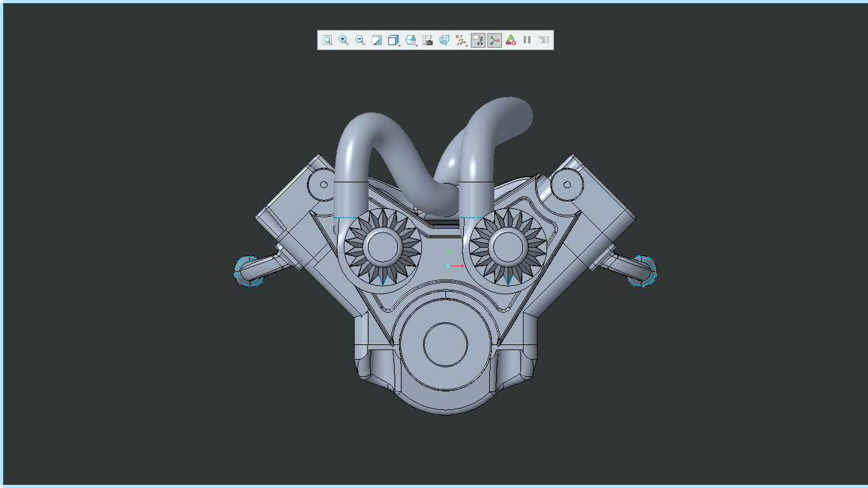Expand the View Orientation dropdown arrow
Viewport: 868px width, 488px height.
[x=399, y=45]
